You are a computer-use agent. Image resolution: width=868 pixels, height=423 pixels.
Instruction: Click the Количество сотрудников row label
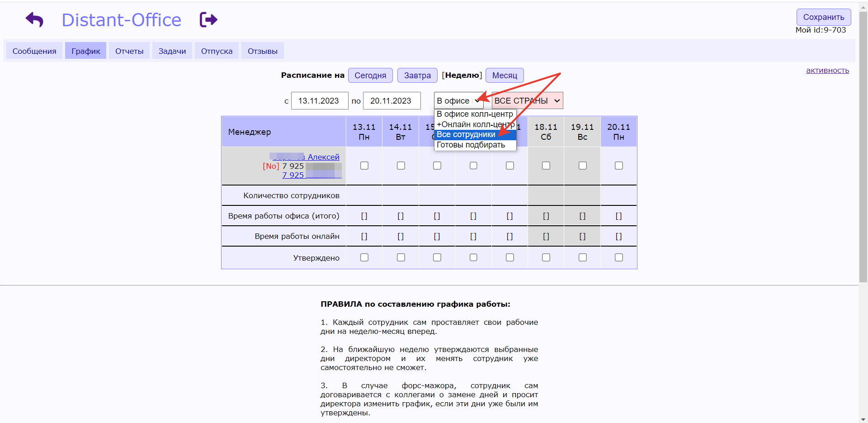click(291, 195)
